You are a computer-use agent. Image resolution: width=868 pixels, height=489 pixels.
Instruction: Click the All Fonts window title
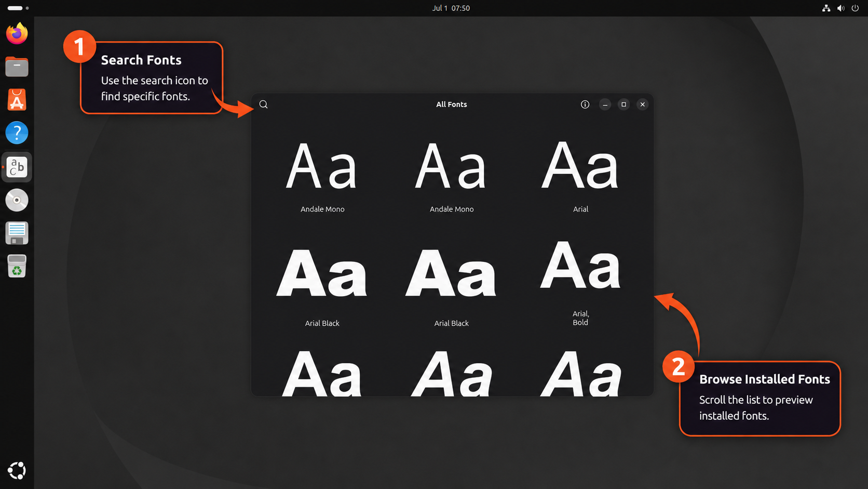click(452, 104)
